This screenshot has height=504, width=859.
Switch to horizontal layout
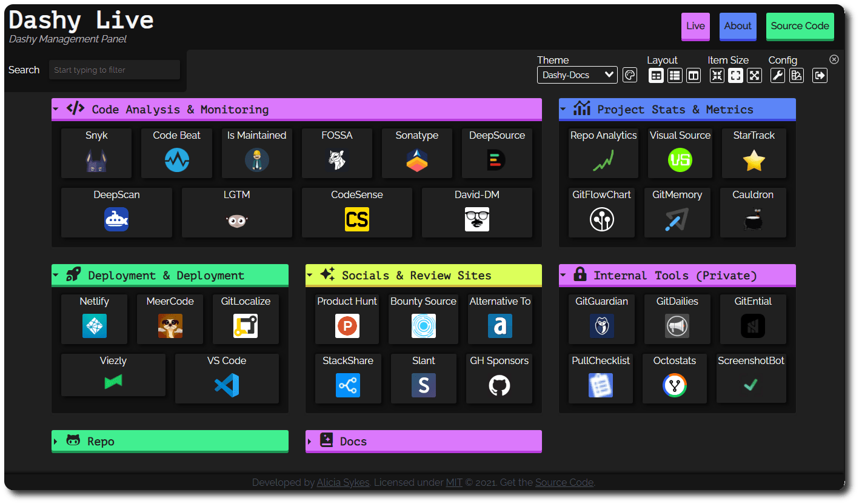pyautogui.click(x=675, y=75)
